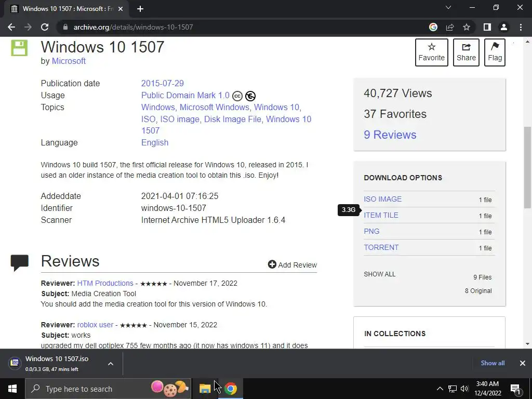Image resolution: width=532 pixels, height=399 pixels.
Task: Open tab search chevron in title bar
Action: [448, 7]
